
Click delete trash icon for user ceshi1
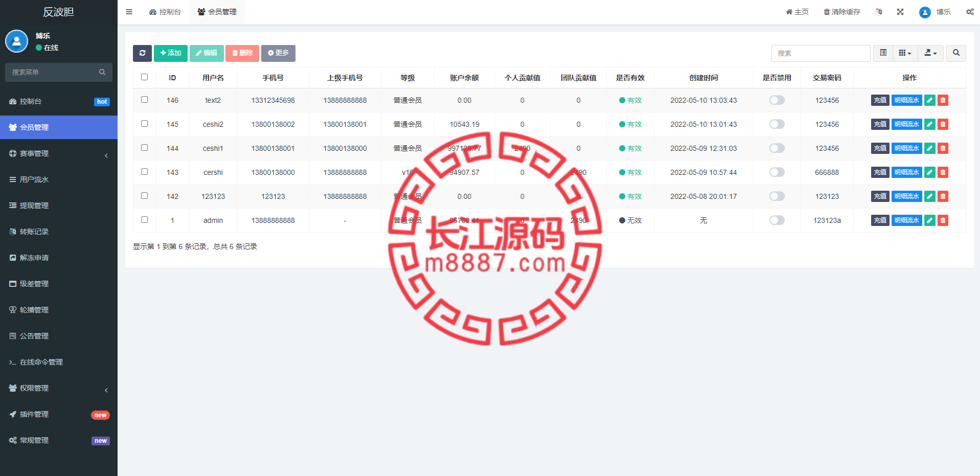point(943,148)
